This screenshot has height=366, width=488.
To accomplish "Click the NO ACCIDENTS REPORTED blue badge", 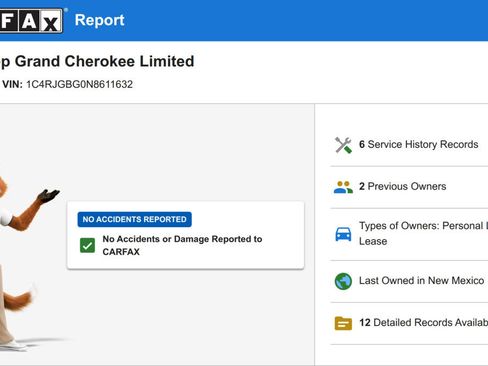I will pos(135,219).
